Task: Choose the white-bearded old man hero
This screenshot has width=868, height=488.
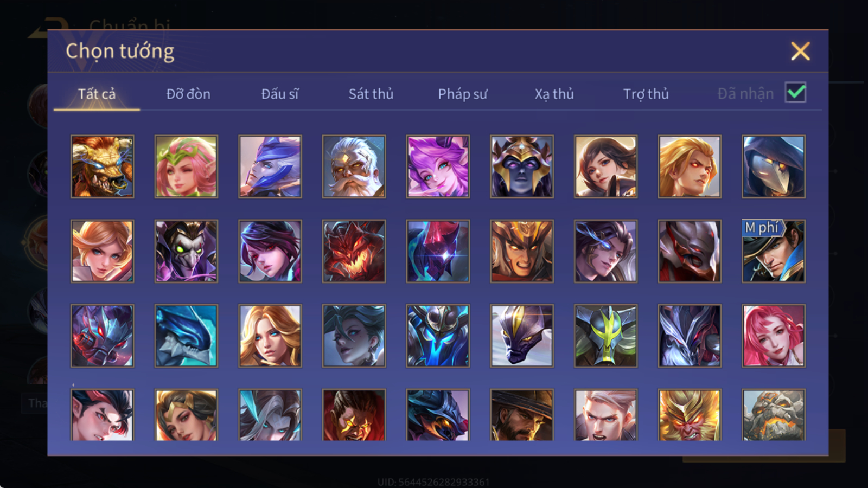Action: pos(354,166)
